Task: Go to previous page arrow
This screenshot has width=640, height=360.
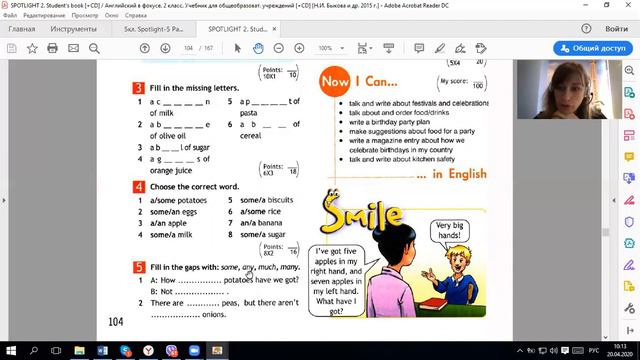Action: coord(144,48)
